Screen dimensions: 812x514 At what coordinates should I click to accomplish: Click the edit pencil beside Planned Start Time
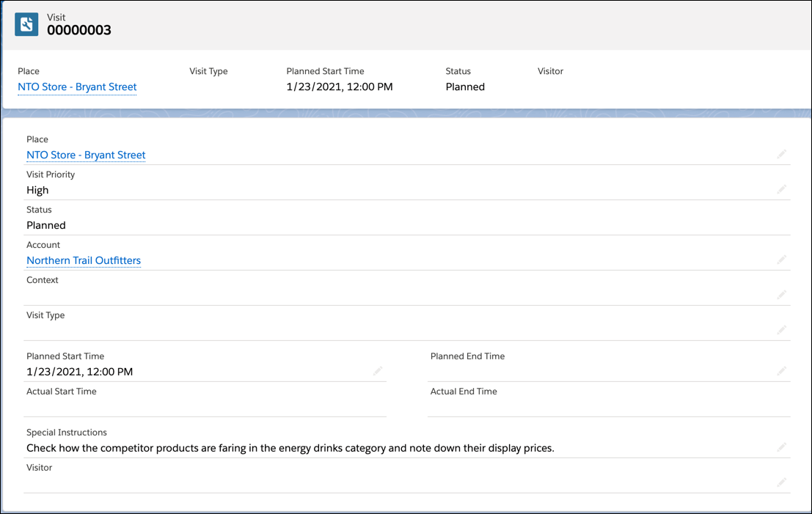[378, 371]
